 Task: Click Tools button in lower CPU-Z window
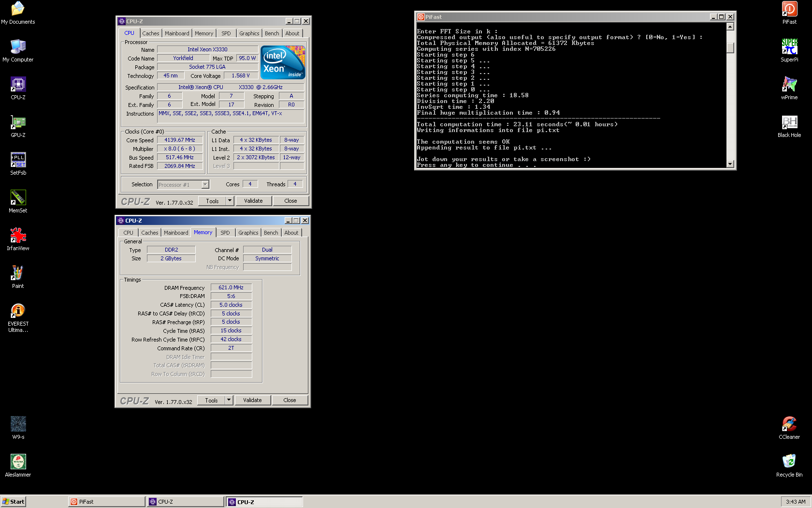211,400
